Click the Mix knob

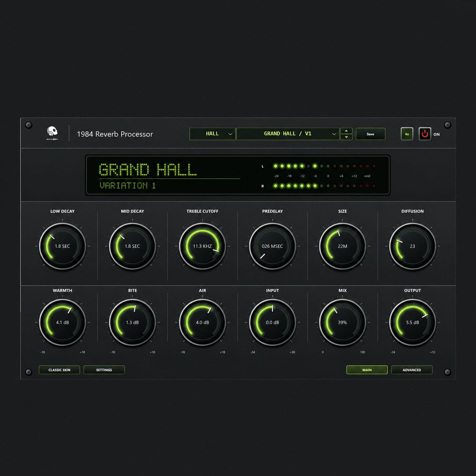pos(342,323)
